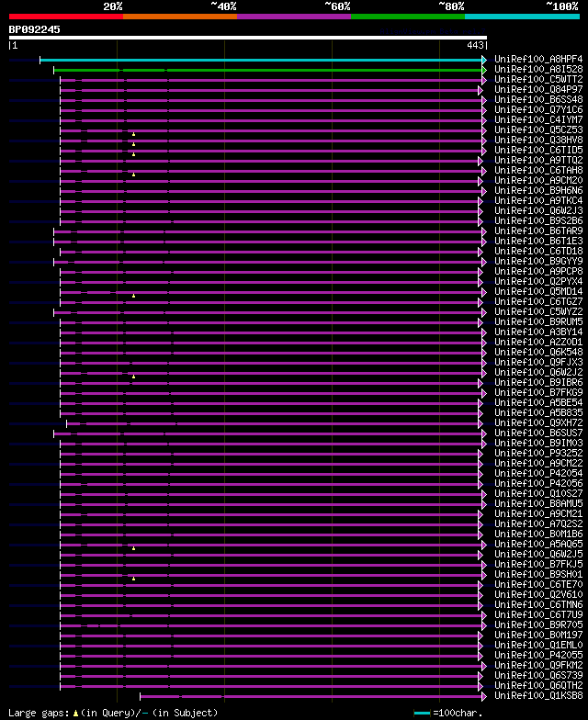Click the yellow gap marker on the Q6W2J2 row
588x720 pixels.
tap(134, 377)
